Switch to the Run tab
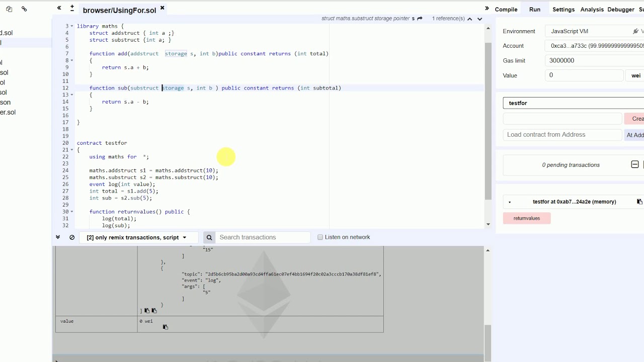The width and height of the screenshot is (644, 362). [535, 10]
